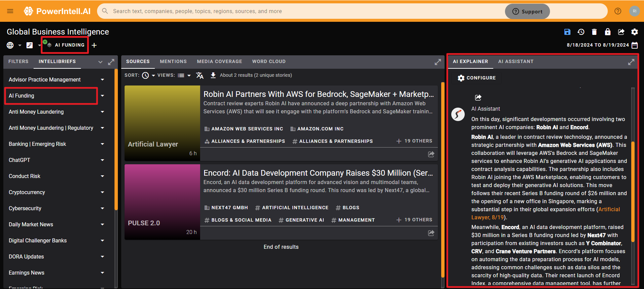The height and width of the screenshot is (289, 644).
Task: Expand the Filters panel to fullscreen
Action: (x=111, y=62)
